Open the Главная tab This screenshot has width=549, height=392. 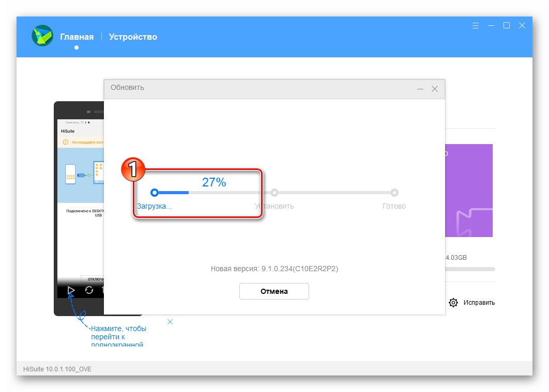(x=77, y=37)
